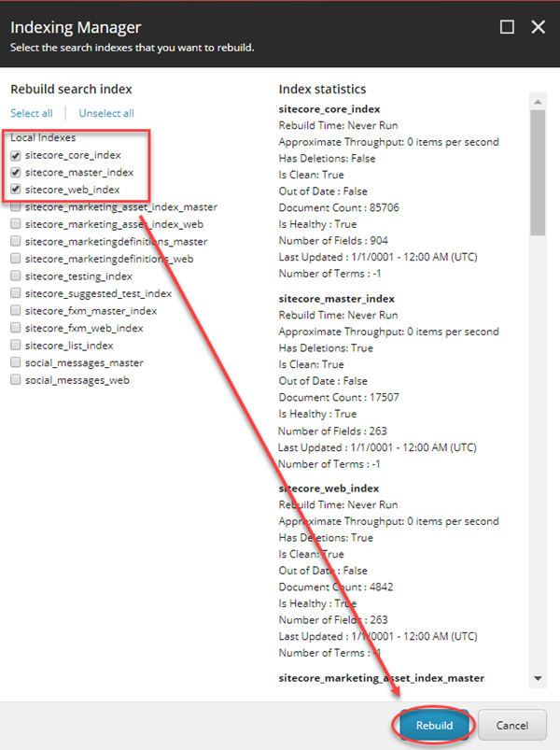Click 'Number of Fields : 904' text
The height and width of the screenshot is (750, 560).
(x=333, y=241)
